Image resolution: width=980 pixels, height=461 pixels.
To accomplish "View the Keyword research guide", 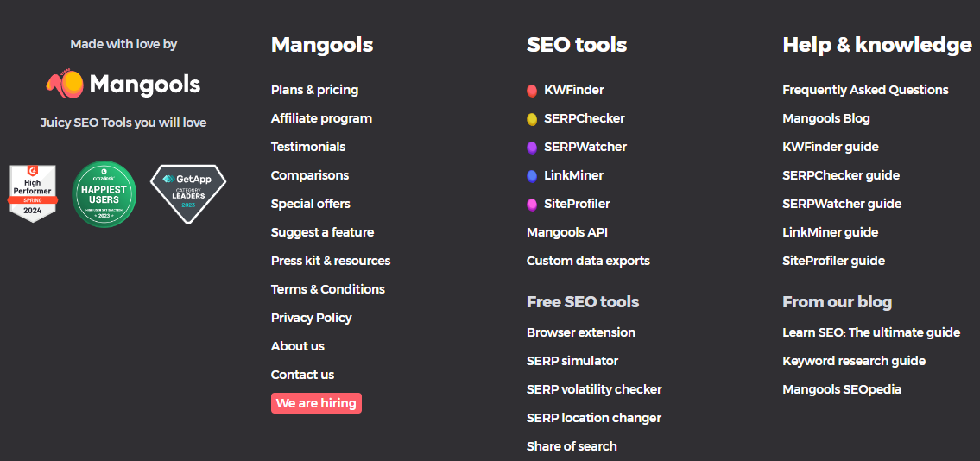I will (x=854, y=361).
